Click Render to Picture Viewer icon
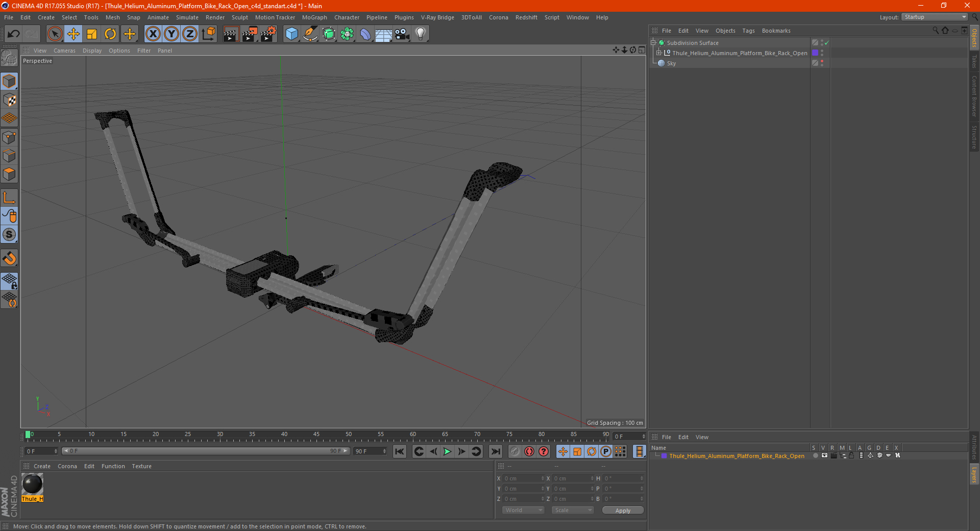Viewport: 980px width, 531px height. (x=249, y=34)
